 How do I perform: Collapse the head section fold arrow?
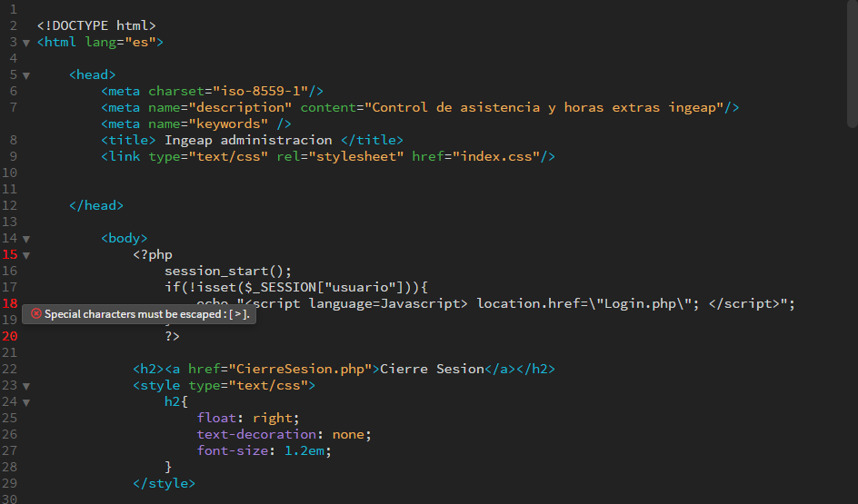pyautogui.click(x=25, y=75)
